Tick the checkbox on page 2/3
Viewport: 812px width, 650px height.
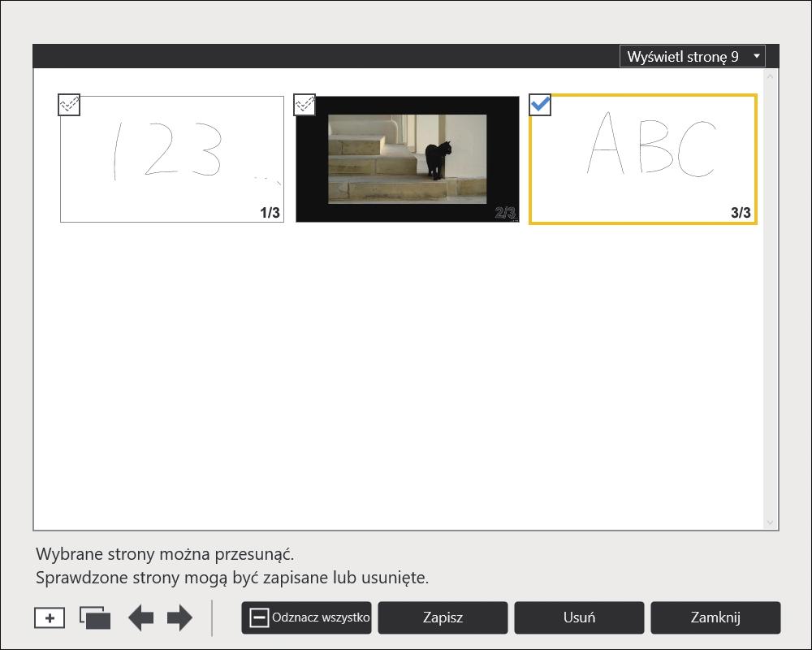[304, 105]
